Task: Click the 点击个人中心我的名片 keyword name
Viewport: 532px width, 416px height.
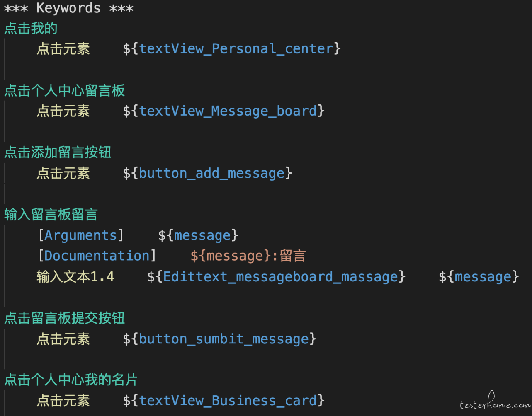Action: pyautogui.click(x=71, y=380)
